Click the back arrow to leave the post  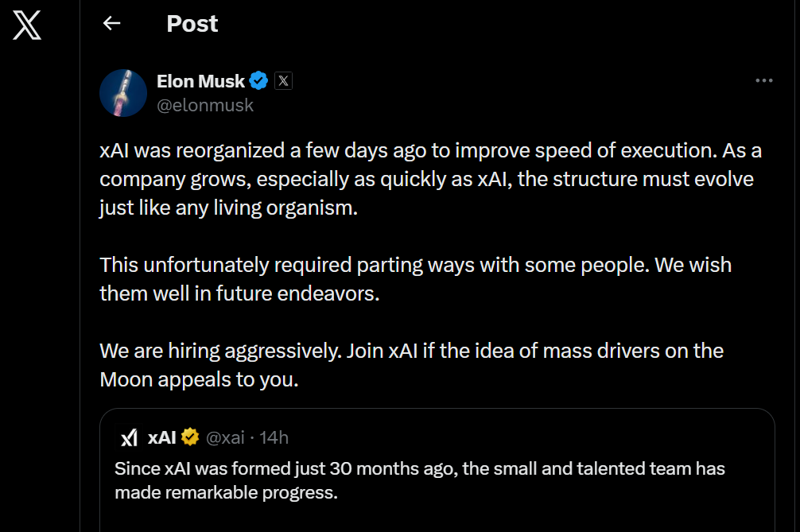click(x=111, y=24)
